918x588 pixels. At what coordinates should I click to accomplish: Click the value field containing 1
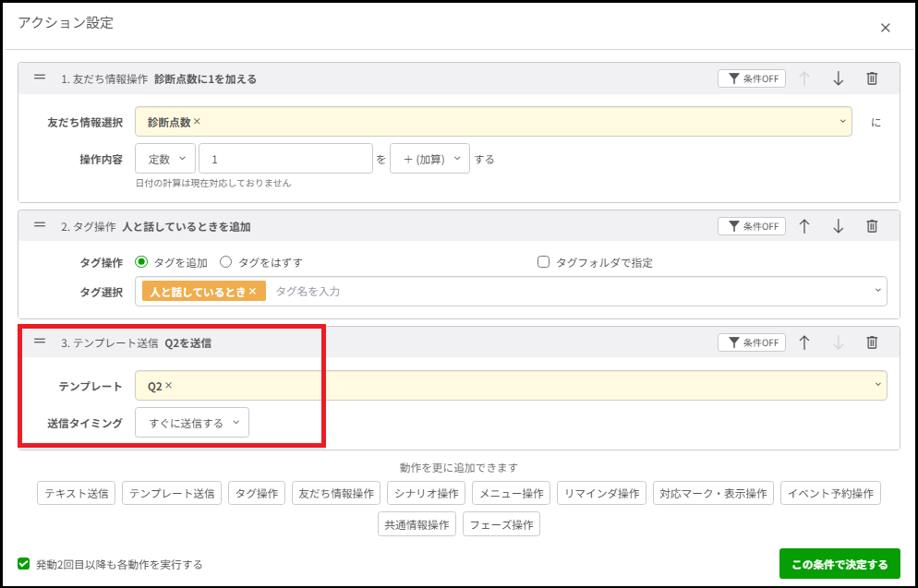coord(285,159)
